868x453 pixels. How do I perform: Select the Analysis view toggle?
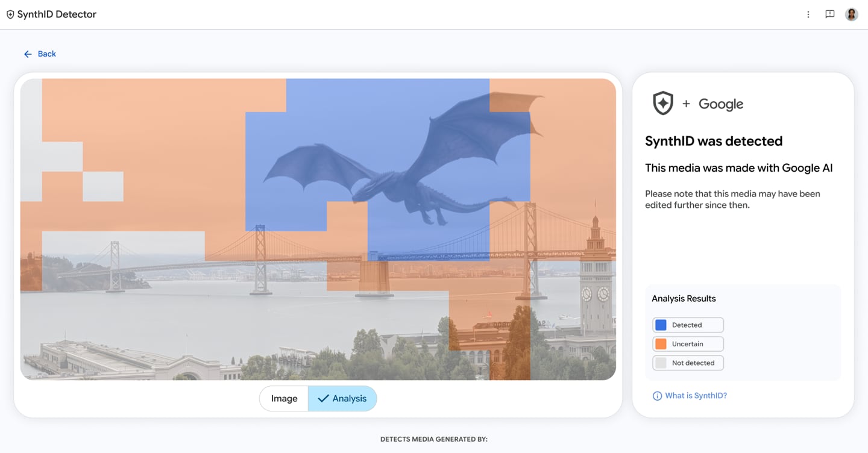click(342, 398)
